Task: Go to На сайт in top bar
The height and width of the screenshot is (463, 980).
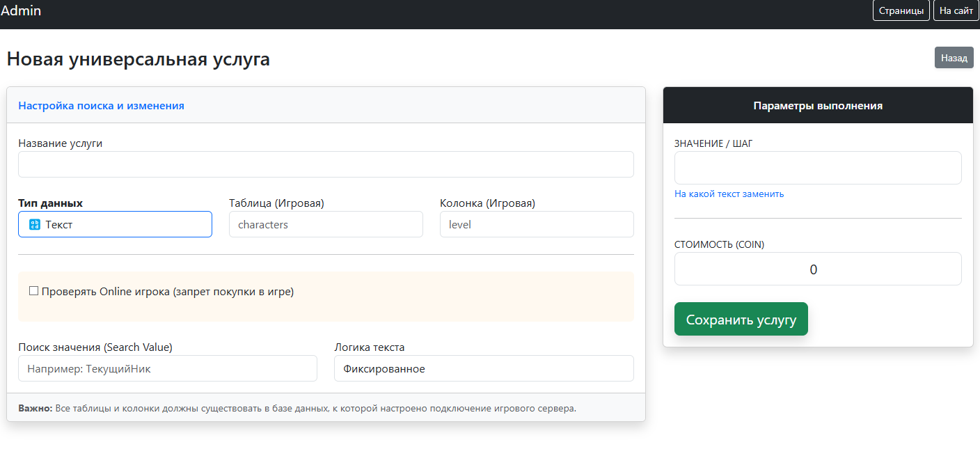Action: (956, 11)
